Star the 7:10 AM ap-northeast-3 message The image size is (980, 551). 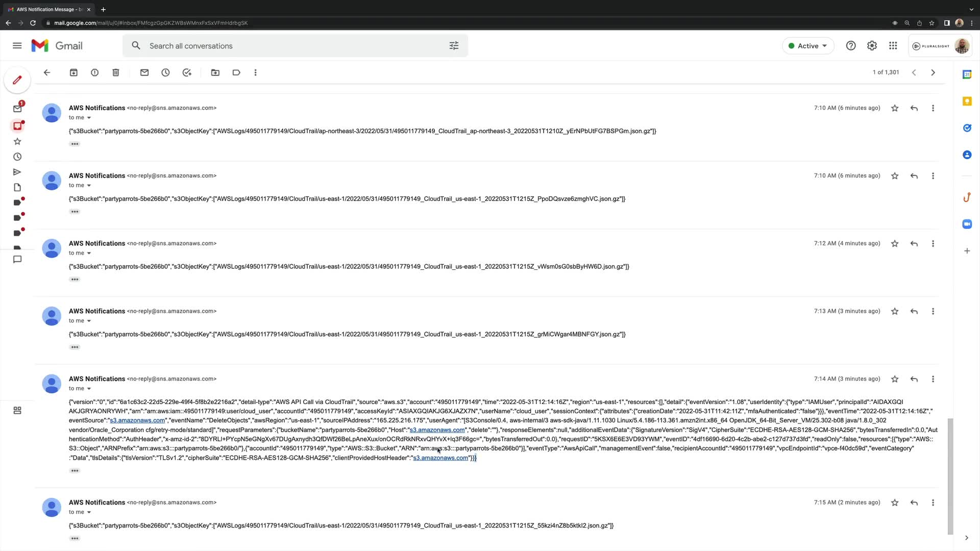[x=895, y=108]
